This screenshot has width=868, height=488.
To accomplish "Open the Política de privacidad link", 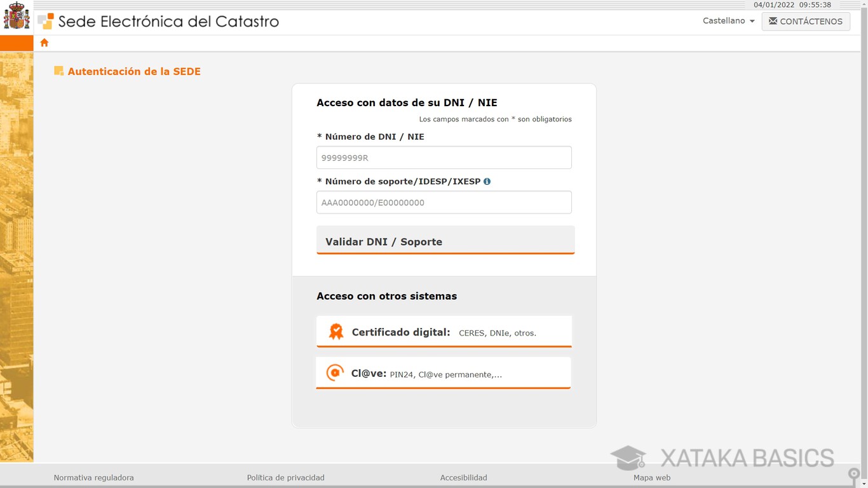I will pos(285,477).
